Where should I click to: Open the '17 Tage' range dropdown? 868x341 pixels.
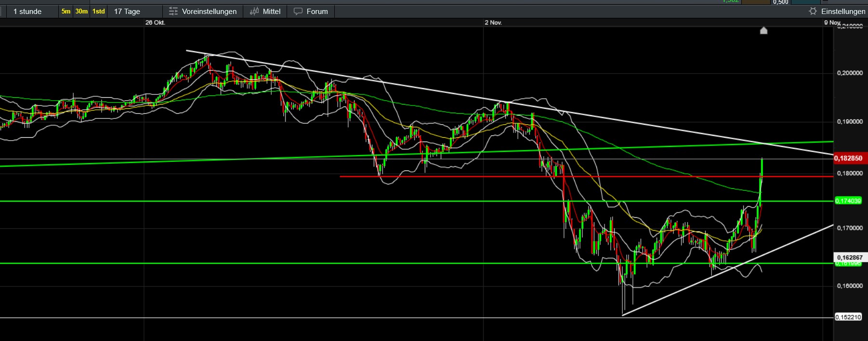tap(127, 11)
